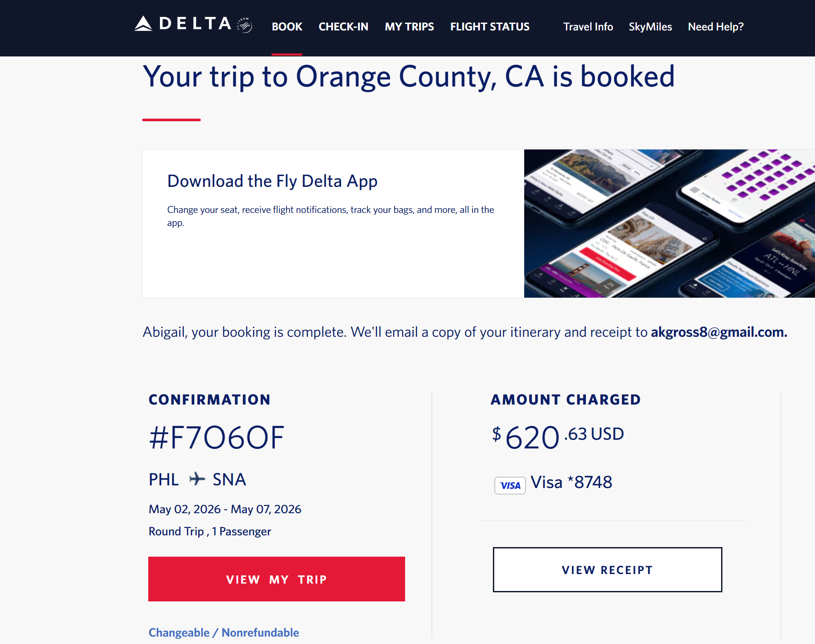Click the confirmation number #F7O6OF

(x=216, y=438)
